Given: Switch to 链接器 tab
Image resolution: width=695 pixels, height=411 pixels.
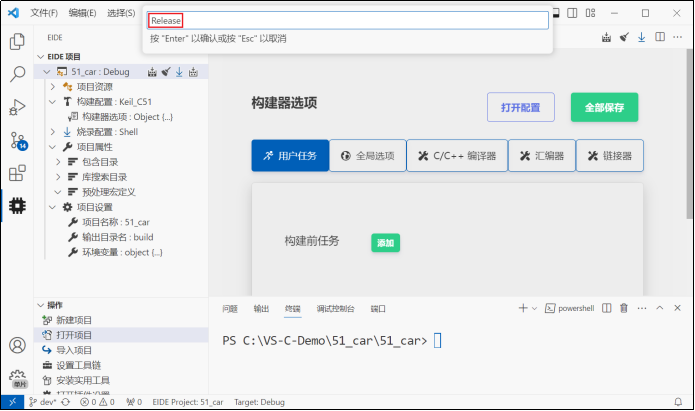Looking at the screenshot, I should point(609,156).
